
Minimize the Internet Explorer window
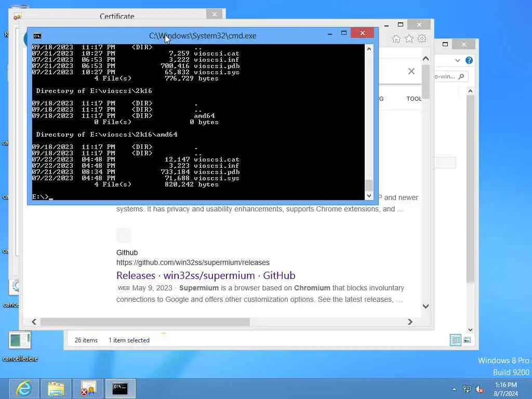(387, 25)
